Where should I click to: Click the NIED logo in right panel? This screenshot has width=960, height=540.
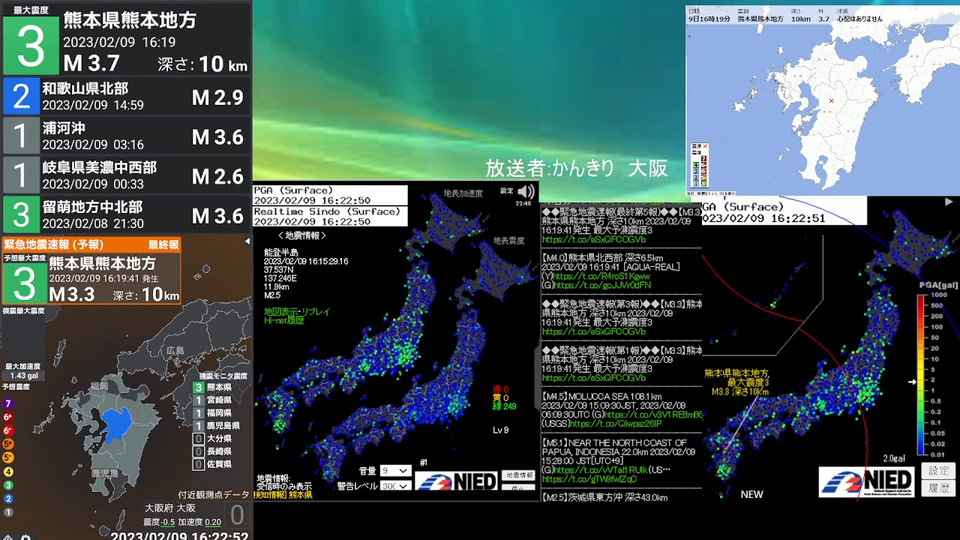[x=866, y=482]
